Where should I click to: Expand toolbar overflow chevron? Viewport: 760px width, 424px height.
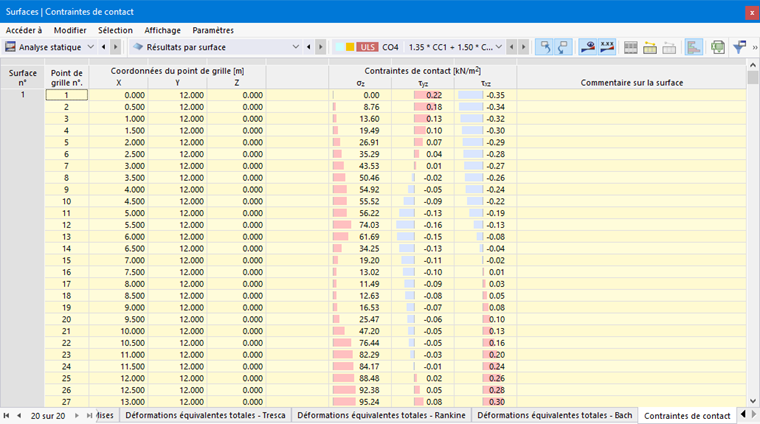click(x=755, y=47)
